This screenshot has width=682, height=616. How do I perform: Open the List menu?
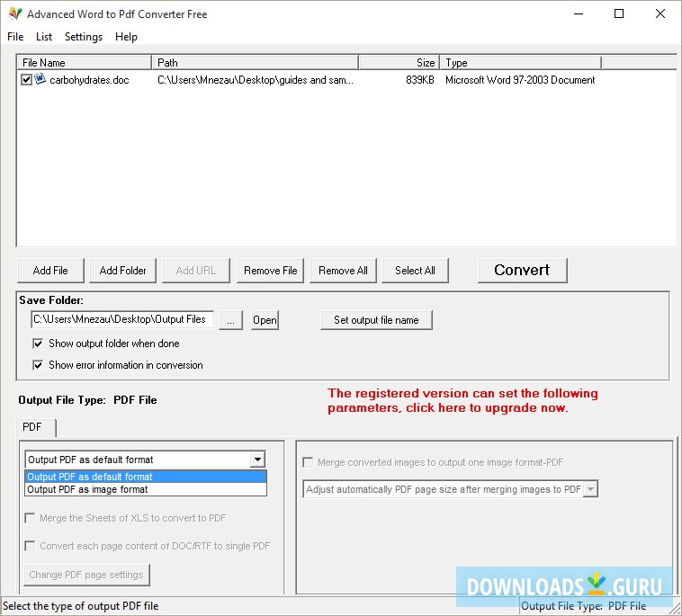click(44, 37)
